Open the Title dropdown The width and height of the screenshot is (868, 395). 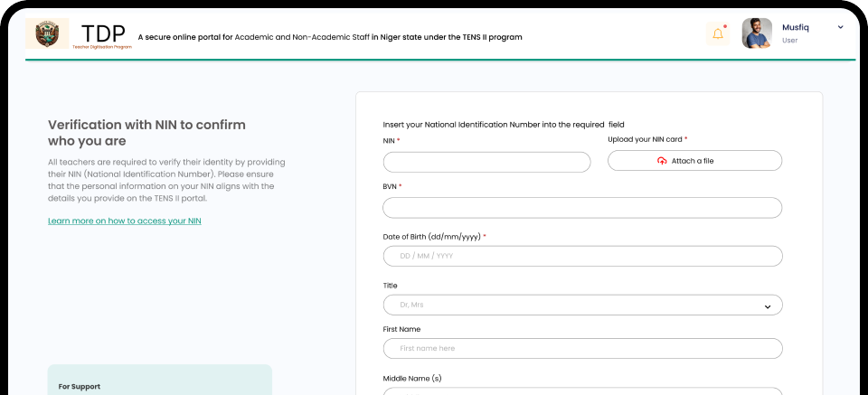pyautogui.click(x=582, y=305)
